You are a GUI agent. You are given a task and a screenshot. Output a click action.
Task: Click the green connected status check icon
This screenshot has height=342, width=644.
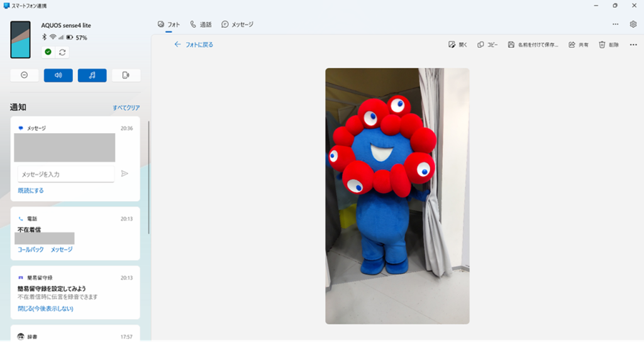pos(48,52)
